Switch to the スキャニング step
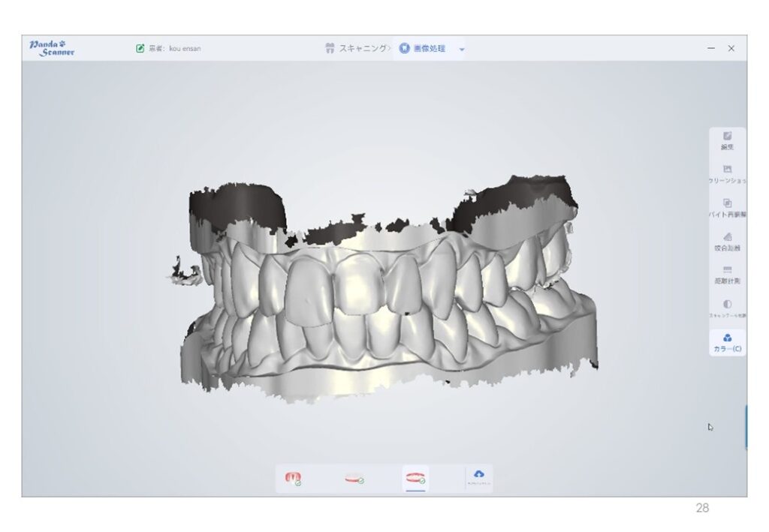Image resolution: width=769 pixels, height=532 pixels. (357, 49)
